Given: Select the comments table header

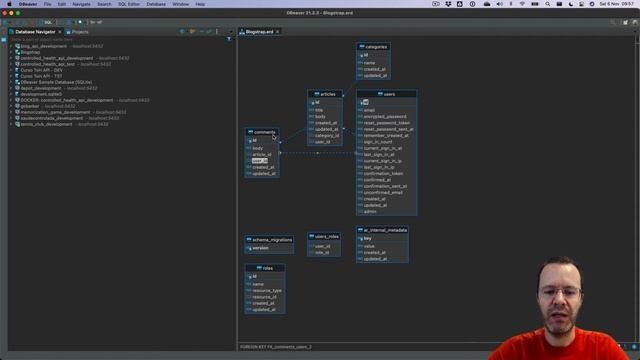Looking at the screenshot, I should (262, 132).
